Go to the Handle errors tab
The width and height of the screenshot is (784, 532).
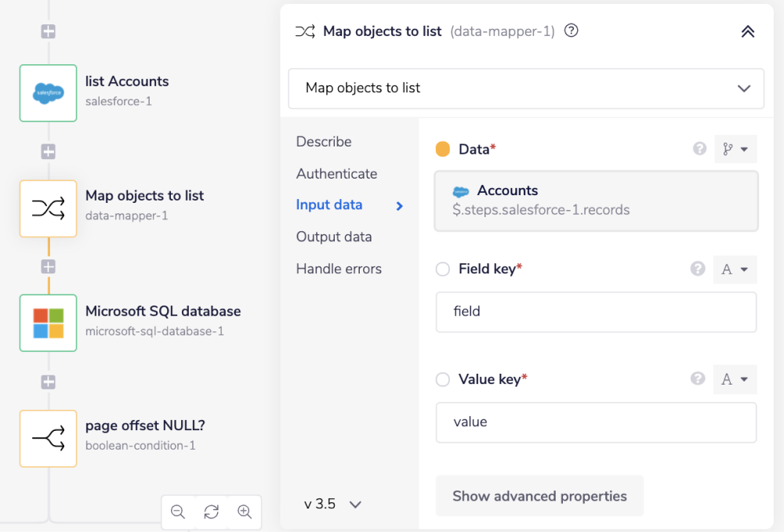pos(339,269)
